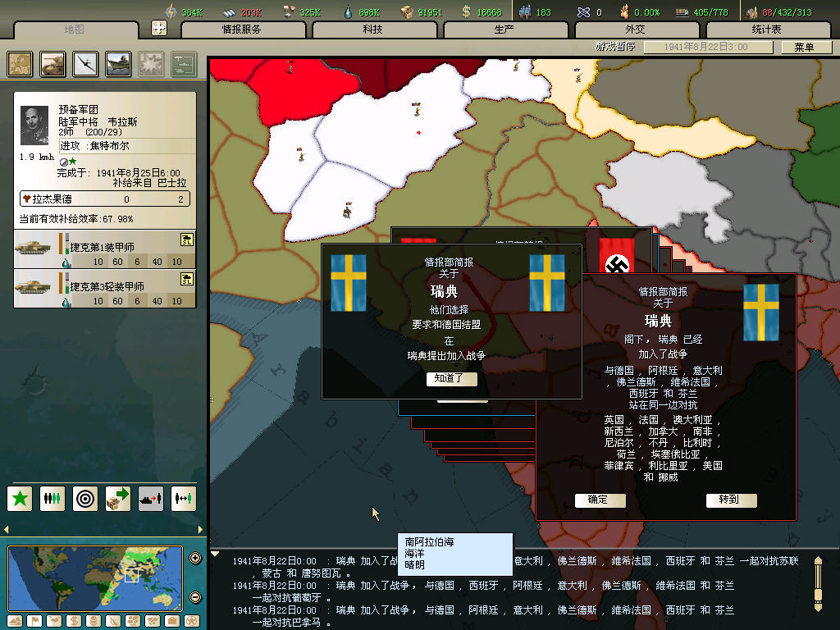The height and width of the screenshot is (630, 840).
Task: Select the 捷克第1装甲师 division row
Action: 104,249
